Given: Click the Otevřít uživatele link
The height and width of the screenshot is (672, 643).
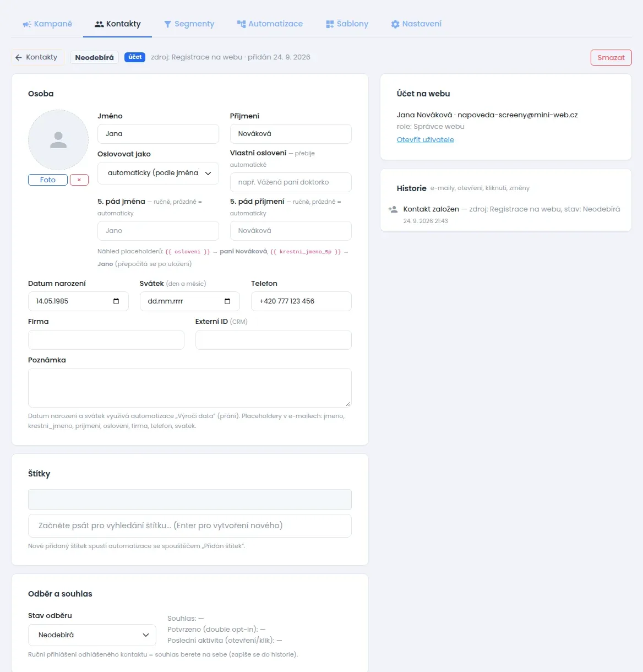Looking at the screenshot, I should click(x=426, y=140).
